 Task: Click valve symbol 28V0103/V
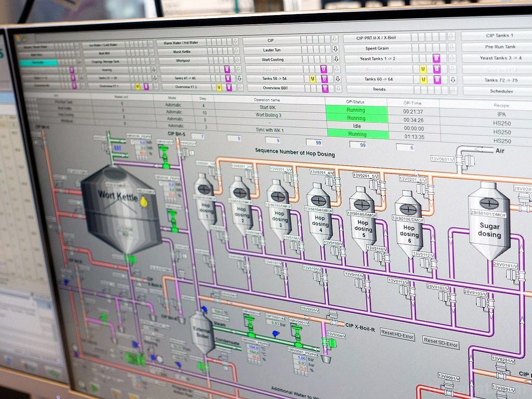tap(485, 303)
